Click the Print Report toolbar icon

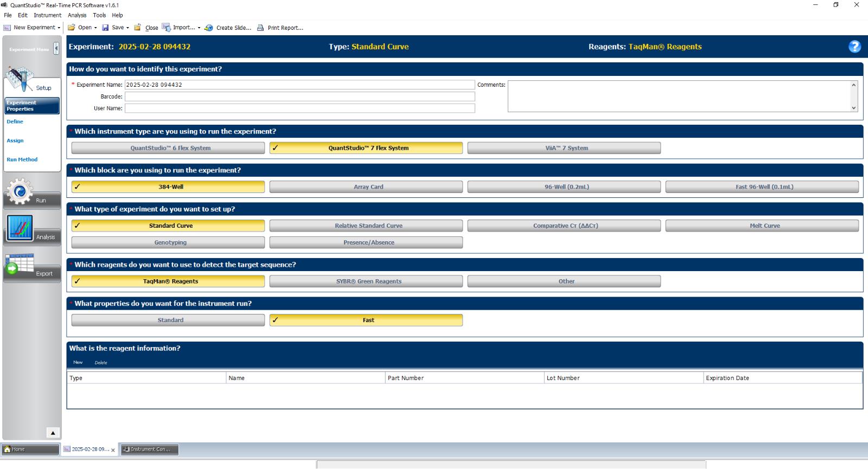(x=261, y=28)
